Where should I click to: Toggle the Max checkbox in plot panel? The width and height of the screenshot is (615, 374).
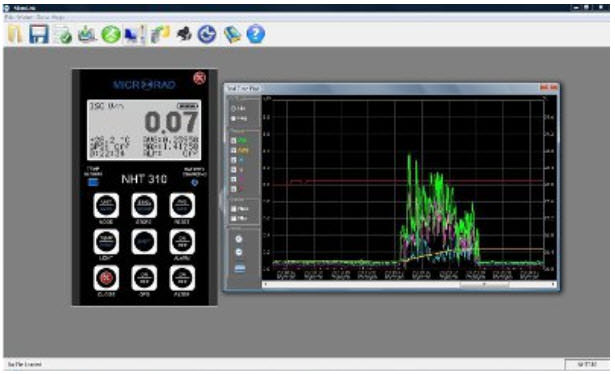[x=234, y=209]
